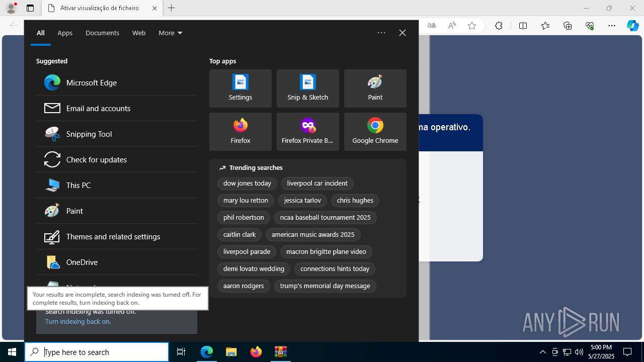644x362 pixels.
Task: Click Edge Read aloud icon
Action: point(452,26)
